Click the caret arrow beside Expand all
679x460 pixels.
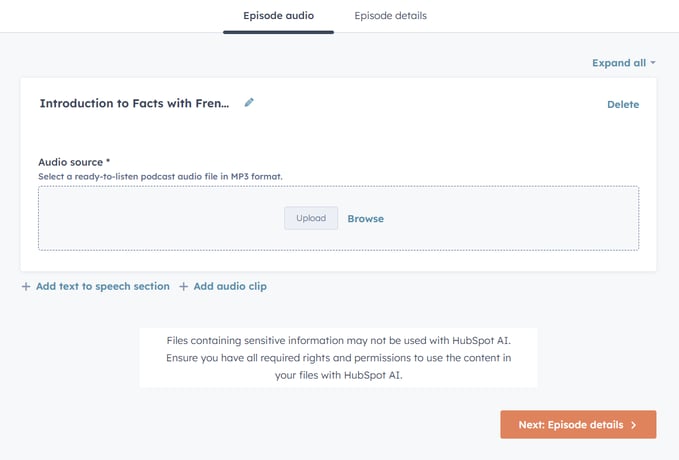pyautogui.click(x=653, y=63)
